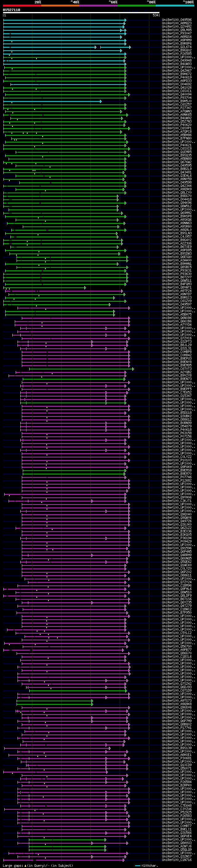Screen dimensions: 197x868
Task: Select the UniRef100_A7QWN3 label
Action: point(177,111)
